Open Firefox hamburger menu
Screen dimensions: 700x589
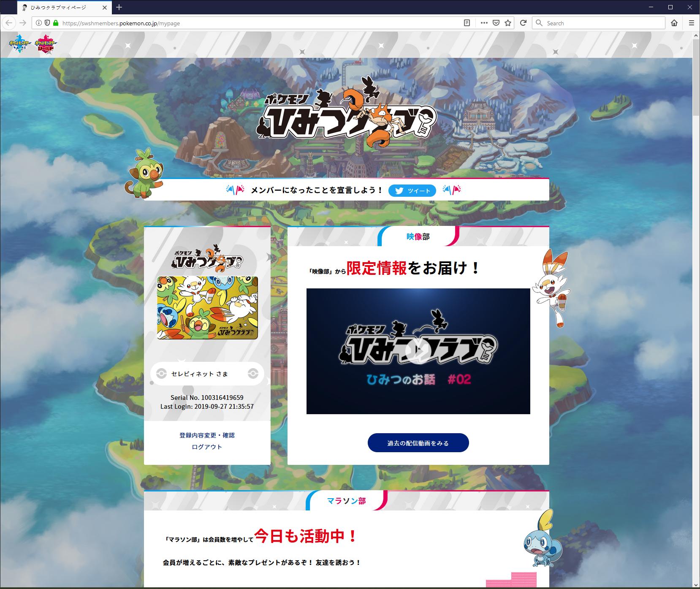(692, 23)
